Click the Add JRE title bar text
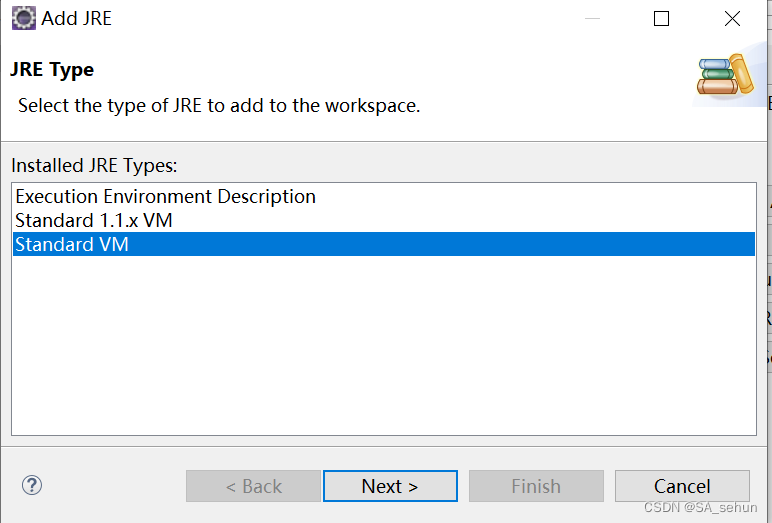Screen dimensions: 772x523 (x=77, y=19)
